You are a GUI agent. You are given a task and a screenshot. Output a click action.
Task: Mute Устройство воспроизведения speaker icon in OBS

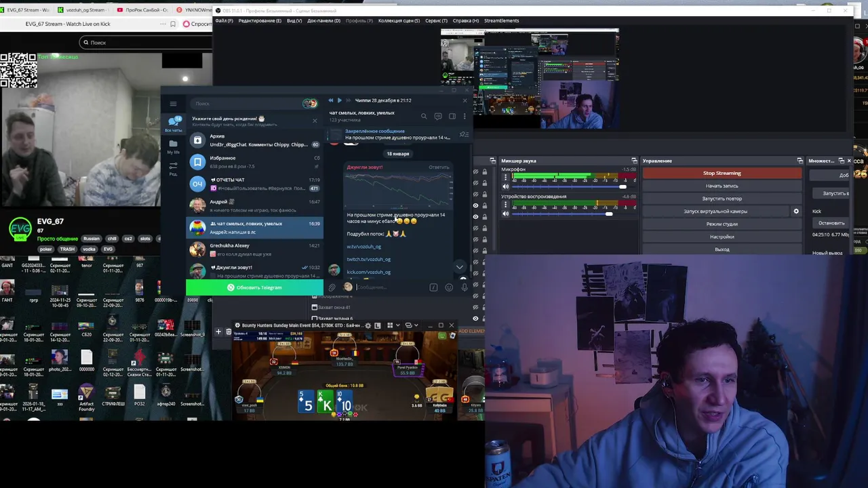(505, 214)
